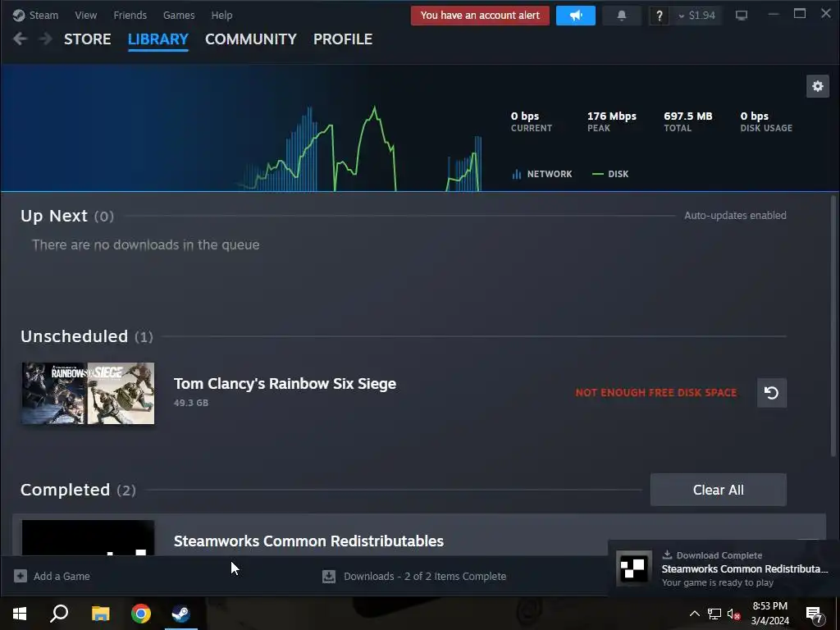840x630 pixels.
Task: Click the 176 Mbps PEAK statistic
Action: click(x=611, y=121)
